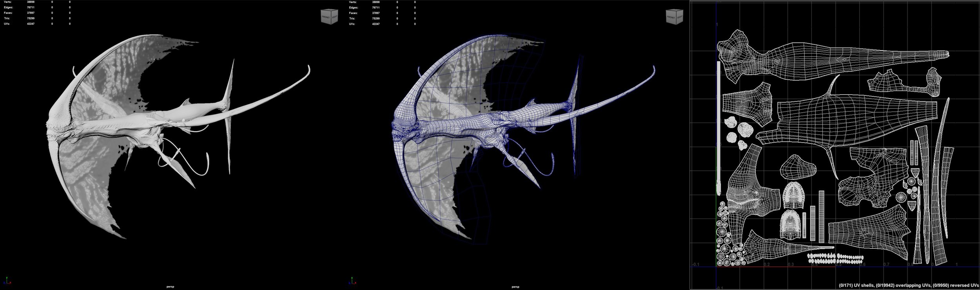980x290 pixels.
Task: Click the 'persp' camera label under the shaded model
Action: [x=171, y=287]
